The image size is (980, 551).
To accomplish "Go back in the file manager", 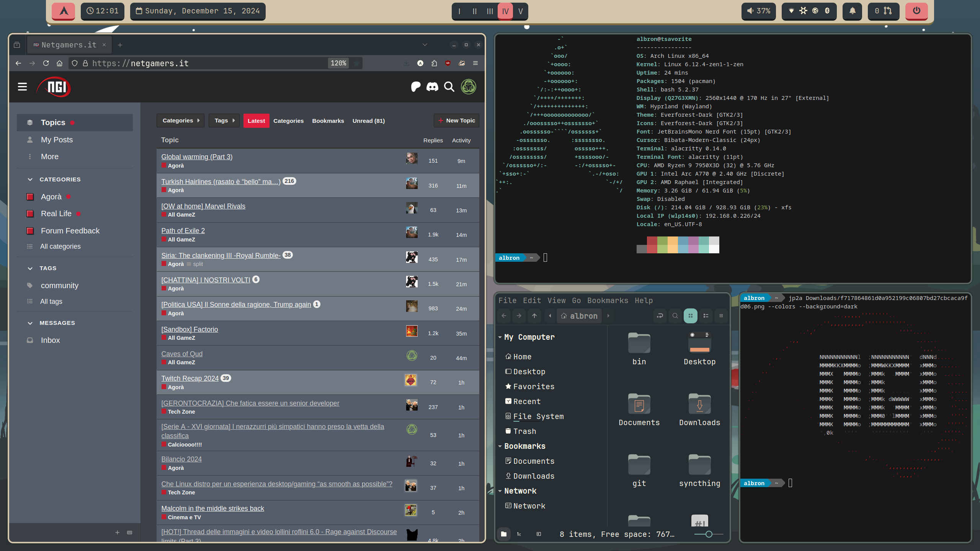I will coord(504,316).
